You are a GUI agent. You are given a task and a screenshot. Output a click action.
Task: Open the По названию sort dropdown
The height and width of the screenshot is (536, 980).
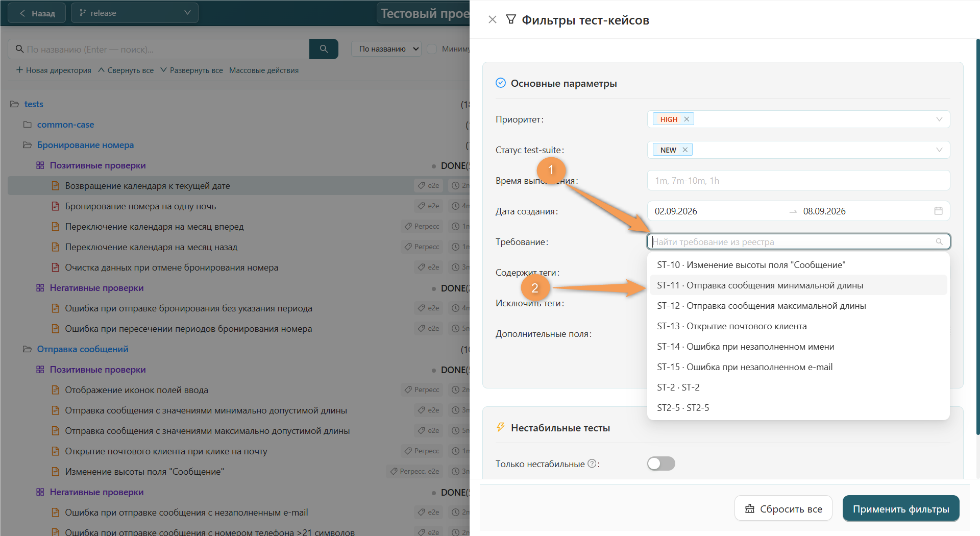click(x=386, y=49)
